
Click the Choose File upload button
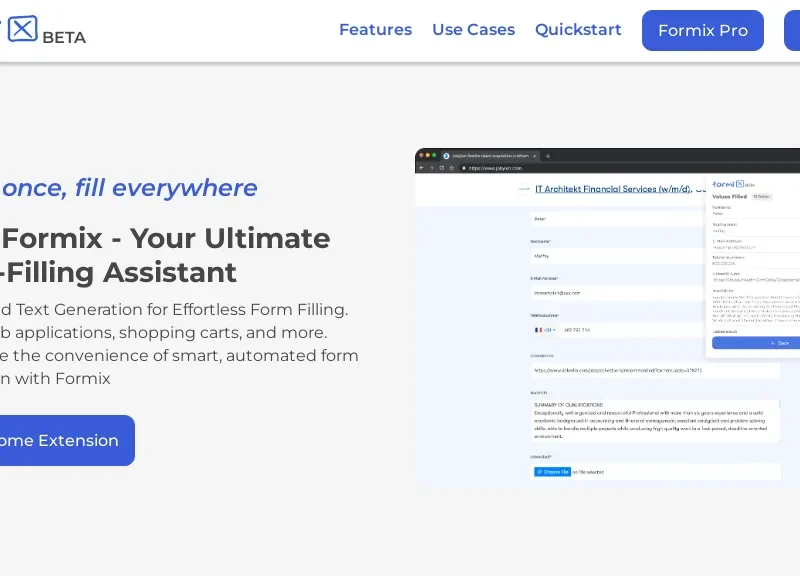(552, 471)
